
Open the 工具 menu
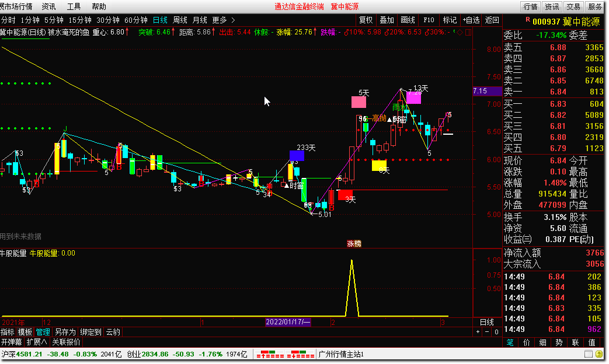coord(74,6)
